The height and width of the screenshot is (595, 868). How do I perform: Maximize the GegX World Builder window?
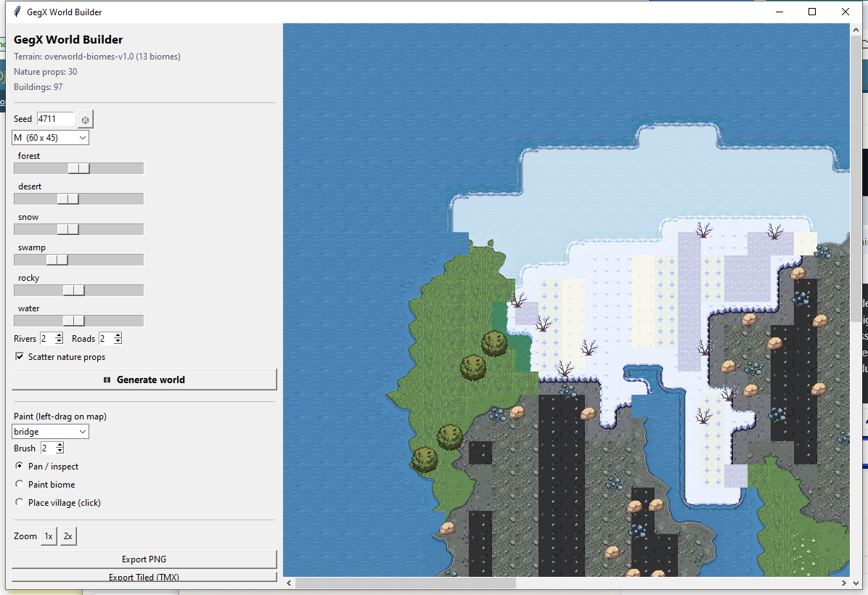pos(812,12)
